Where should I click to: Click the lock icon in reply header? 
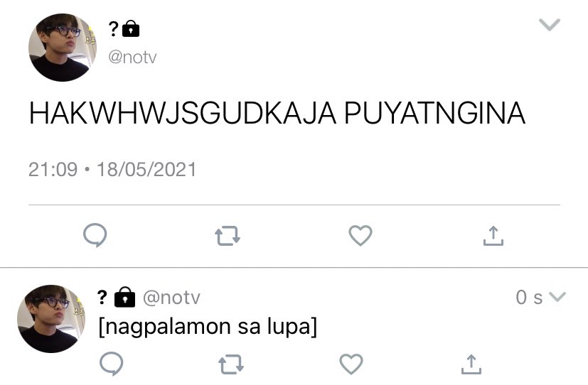[125, 298]
